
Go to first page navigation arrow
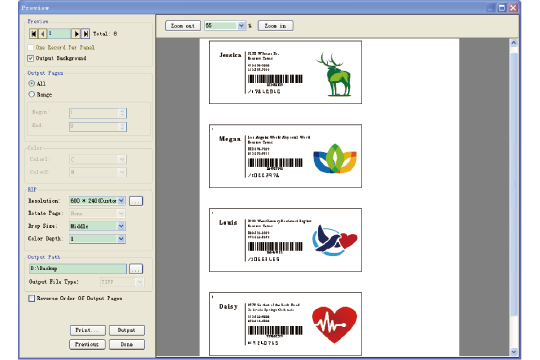pos(33,33)
